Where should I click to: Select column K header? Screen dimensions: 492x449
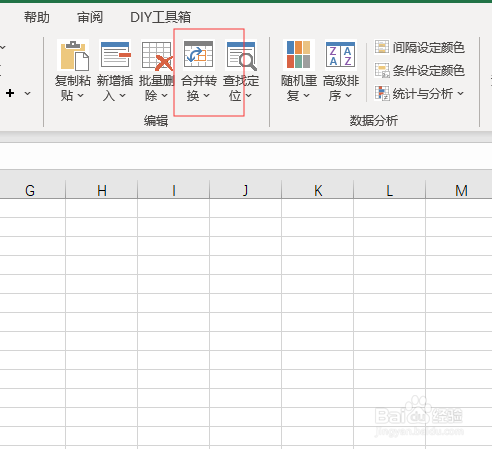(318, 190)
